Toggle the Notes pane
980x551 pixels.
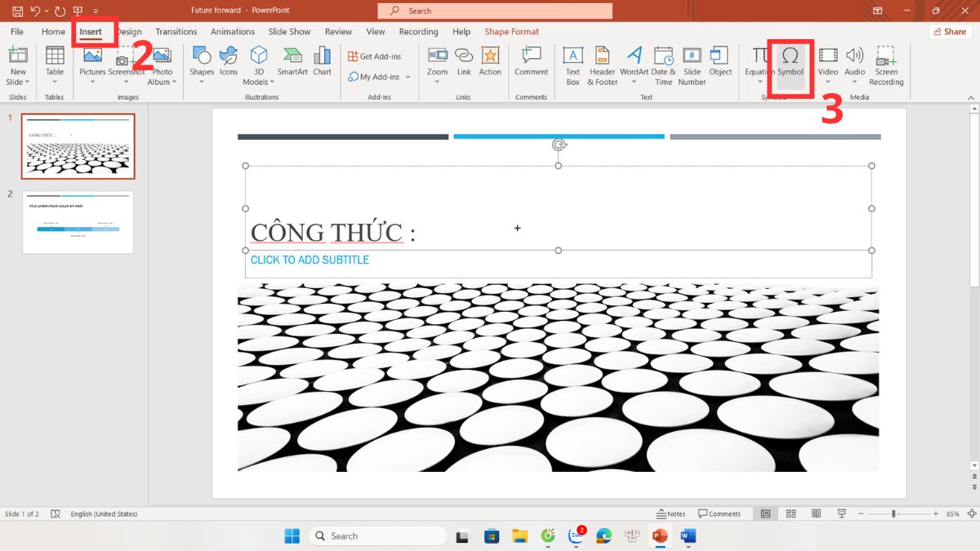pyautogui.click(x=671, y=514)
